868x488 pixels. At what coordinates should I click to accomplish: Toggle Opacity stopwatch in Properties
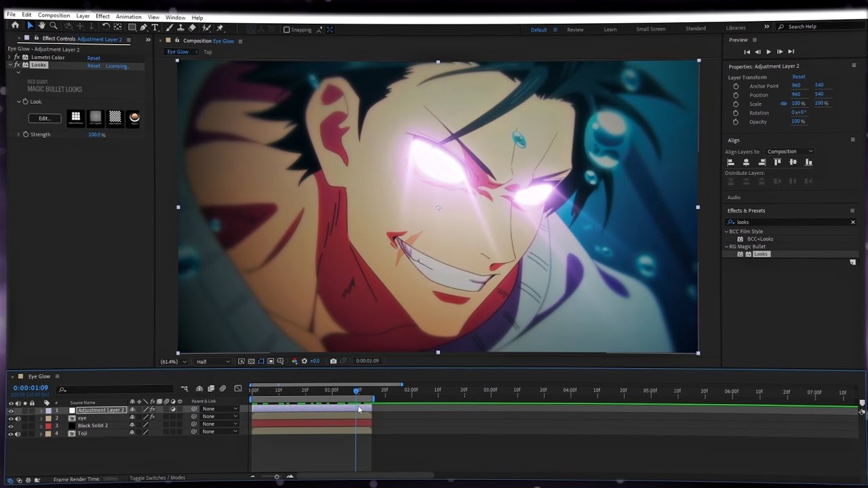click(736, 121)
